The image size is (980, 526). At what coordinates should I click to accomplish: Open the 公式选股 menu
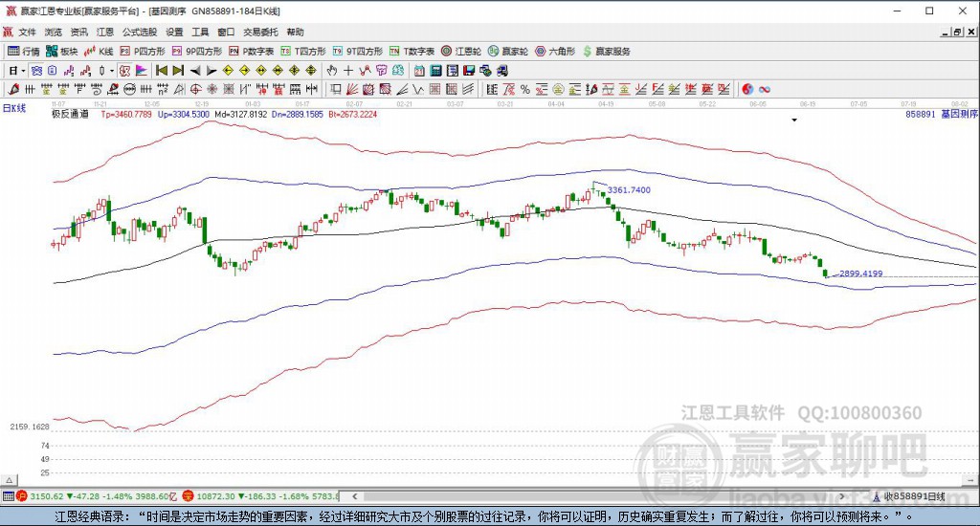pos(140,32)
